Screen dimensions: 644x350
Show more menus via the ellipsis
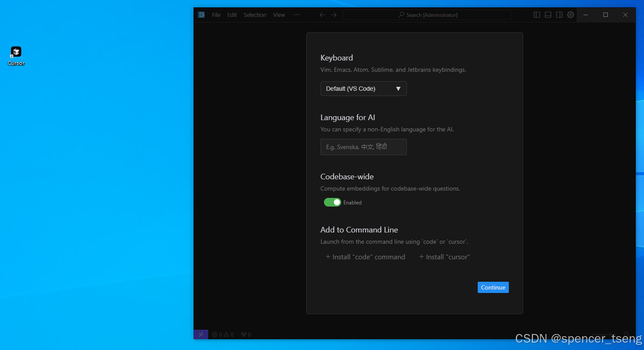pyautogui.click(x=297, y=15)
